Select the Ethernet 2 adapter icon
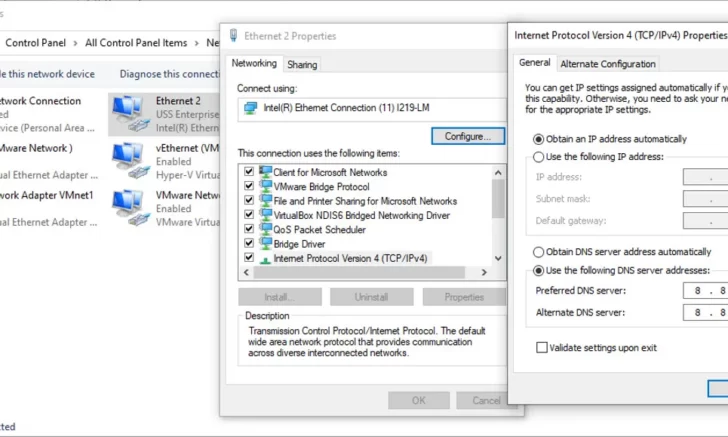728x437 pixels. (130, 114)
